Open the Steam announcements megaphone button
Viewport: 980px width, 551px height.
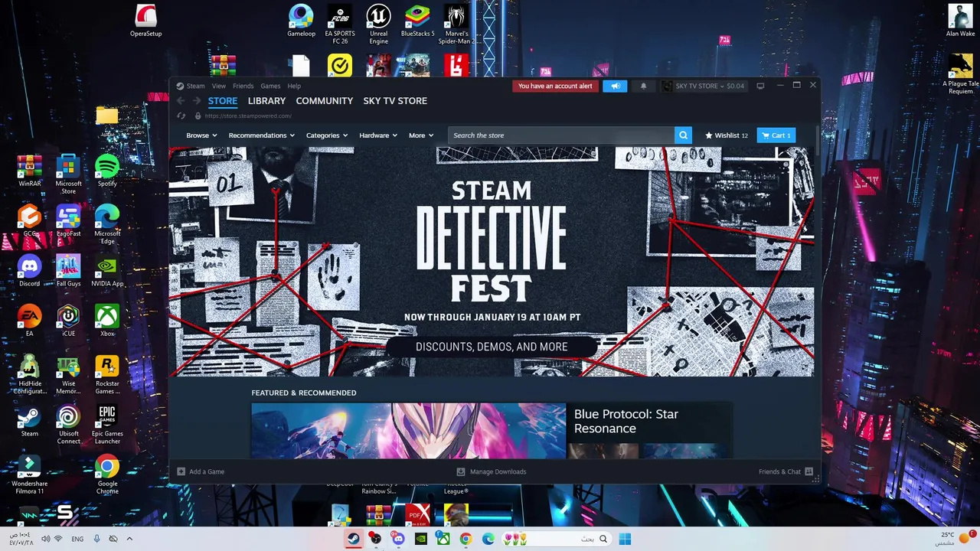pos(616,86)
